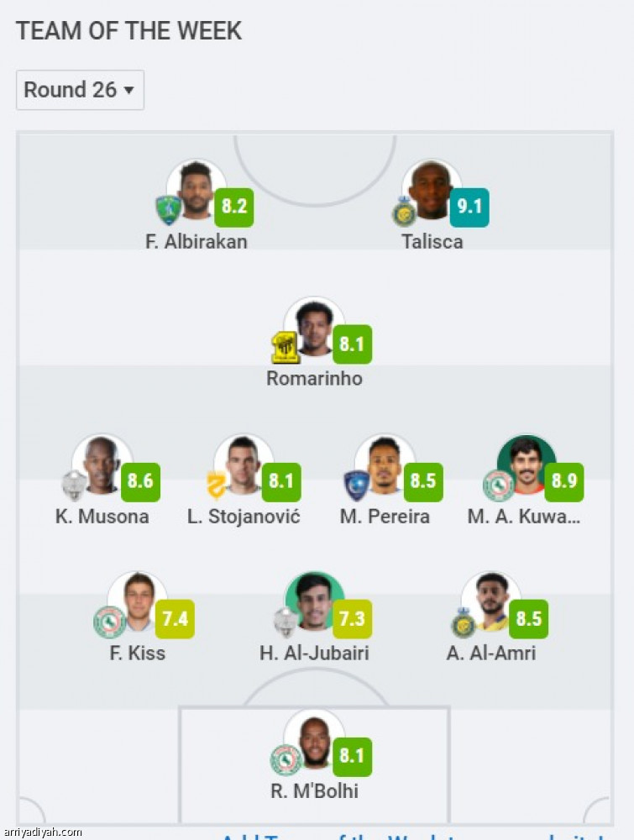
Task: Click the club badge beside M. Pereira
Action: coord(357,486)
